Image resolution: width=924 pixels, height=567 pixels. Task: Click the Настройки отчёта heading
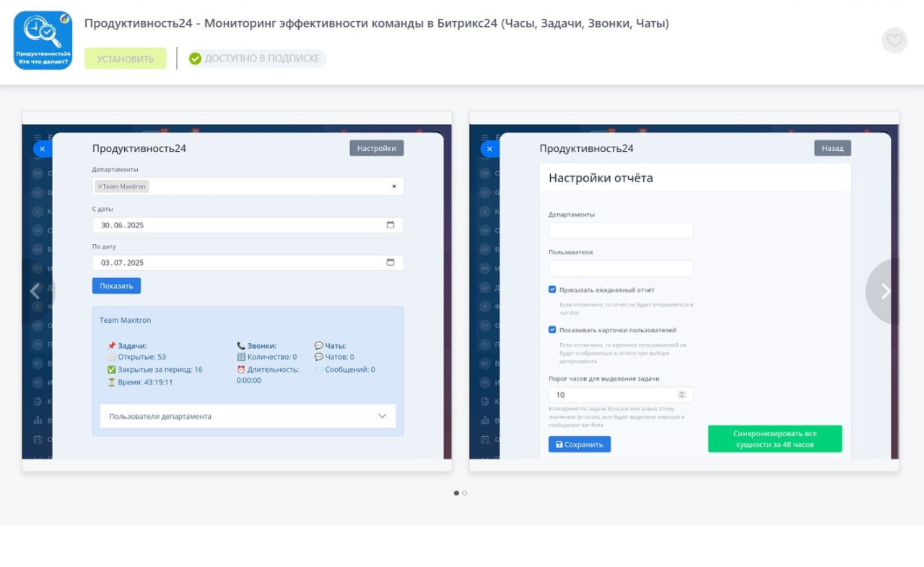point(601,178)
